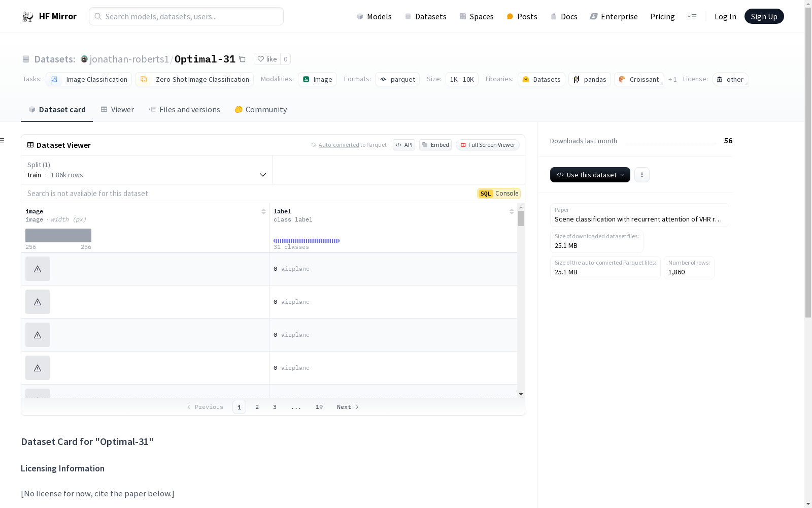
Task: Click the dataset viewer vertical scrollbar thumb
Action: [521, 218]
